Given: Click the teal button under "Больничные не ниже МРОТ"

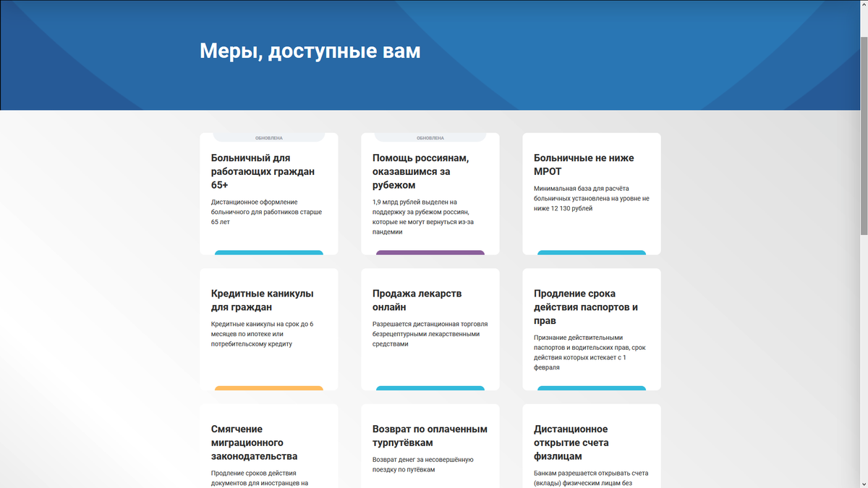Looking at the screenshot, I should 592,253.
